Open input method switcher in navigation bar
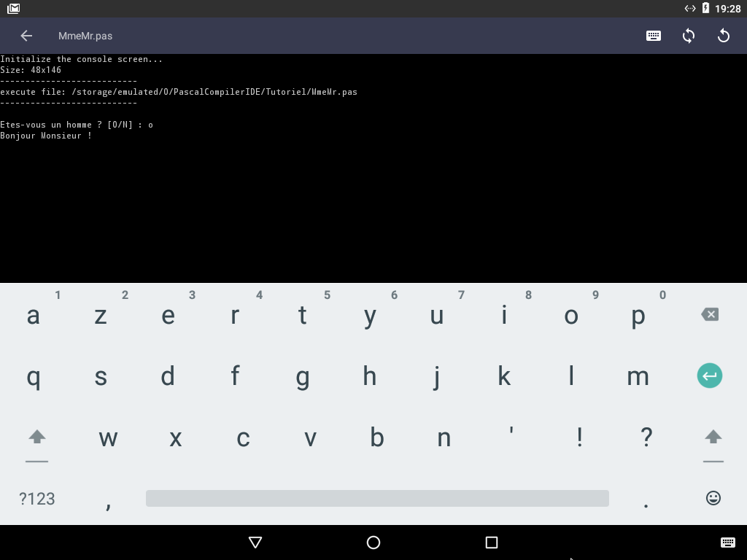The image size is (747, 560). tap(727, 542)
